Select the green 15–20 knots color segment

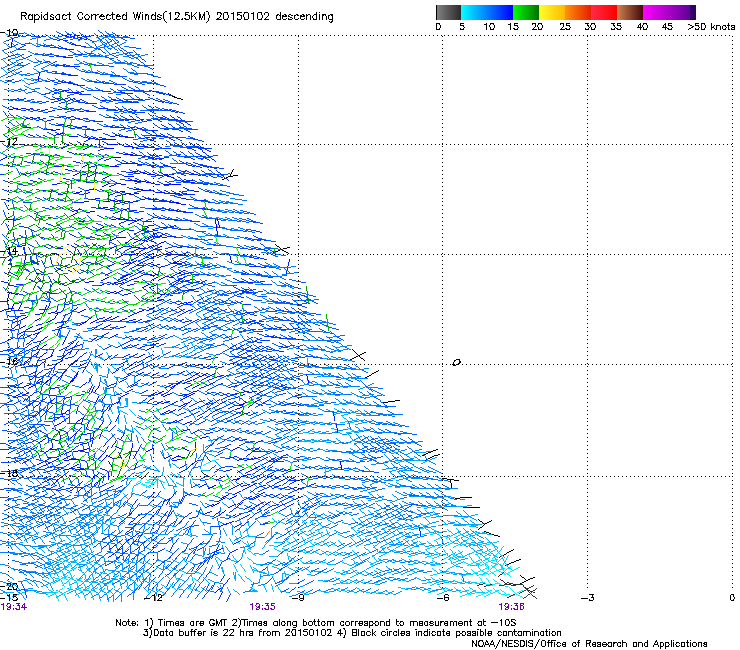tap(525, 12)
